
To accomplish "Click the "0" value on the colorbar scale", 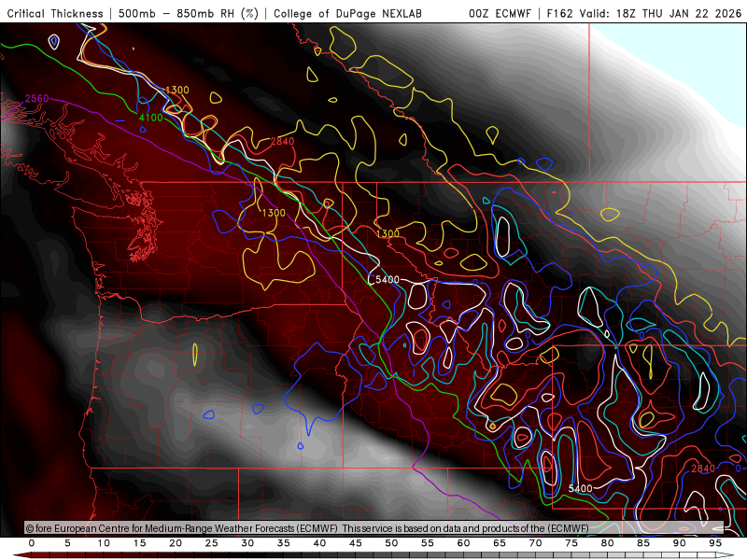I will pos(32,543).
